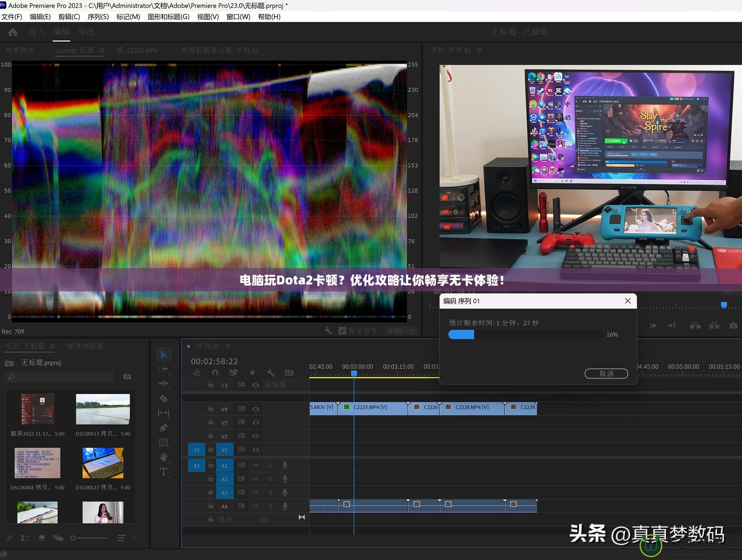This screenshot has height=560, width=742.
Task: Select the Slip tool
Action: 163,413
